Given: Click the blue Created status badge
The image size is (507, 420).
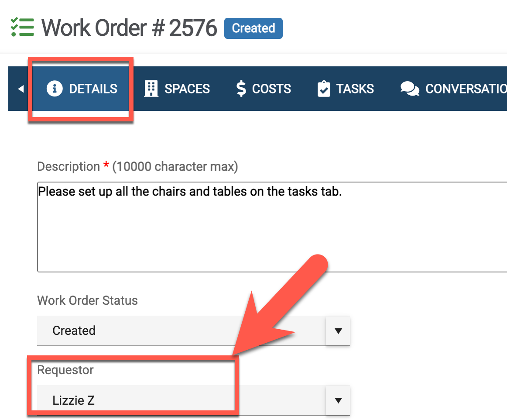Looking at the screenshot, I should (253, 28).
